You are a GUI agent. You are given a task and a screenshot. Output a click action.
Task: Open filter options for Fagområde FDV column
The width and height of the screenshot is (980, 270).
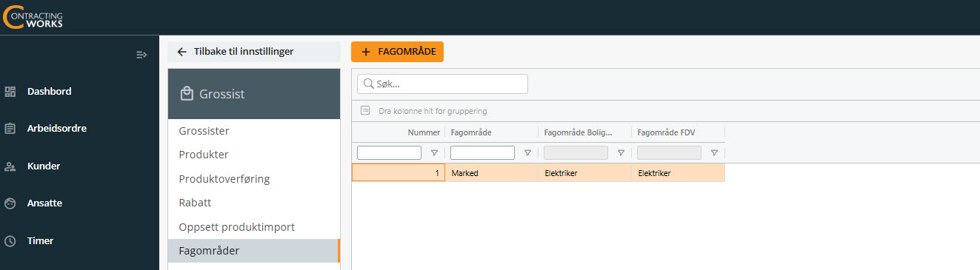pyautogui.click(x=714, y=153)
